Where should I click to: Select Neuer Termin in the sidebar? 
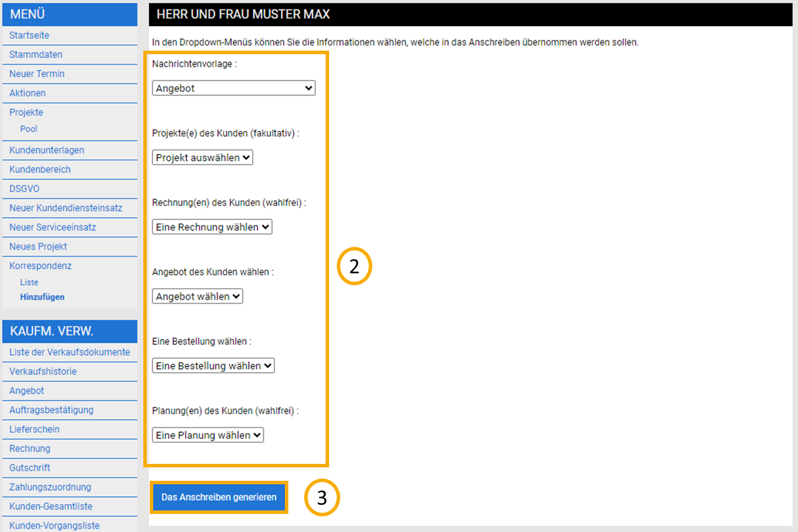[37, 74]
